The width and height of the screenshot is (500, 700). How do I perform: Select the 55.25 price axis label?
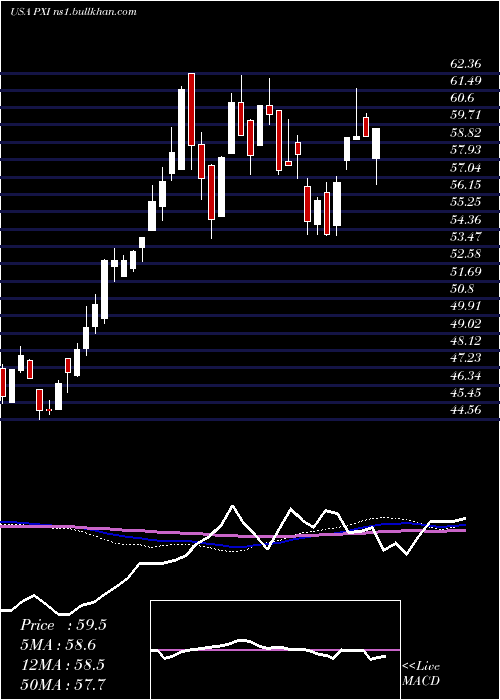pyautogui.click(x=466, y=202)
